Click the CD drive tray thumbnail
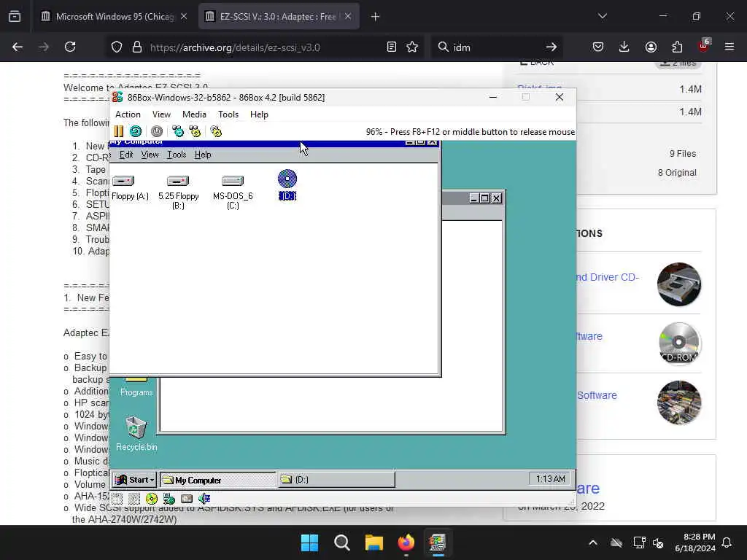This screenshot has height=560, width=747. (x=679, y=284)
